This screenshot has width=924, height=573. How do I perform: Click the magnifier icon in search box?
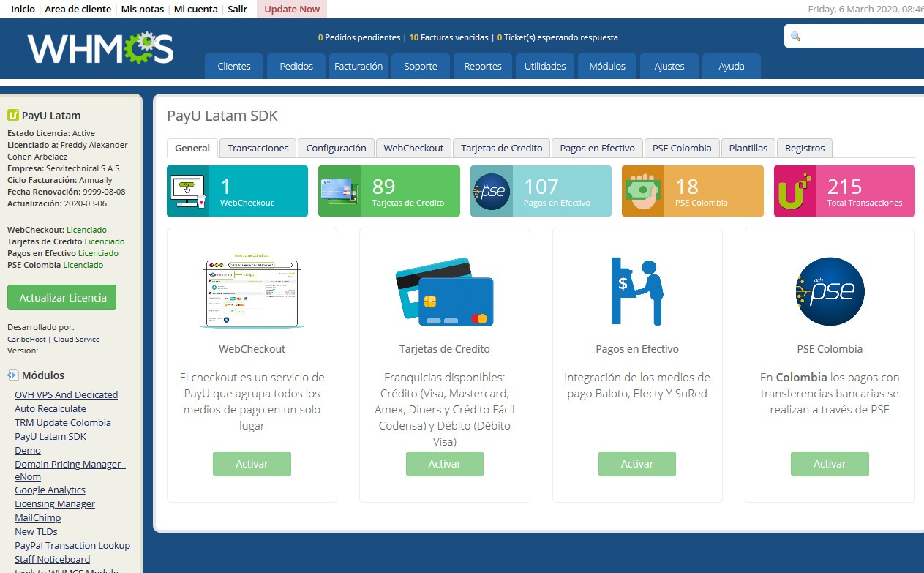pos(796,36)
